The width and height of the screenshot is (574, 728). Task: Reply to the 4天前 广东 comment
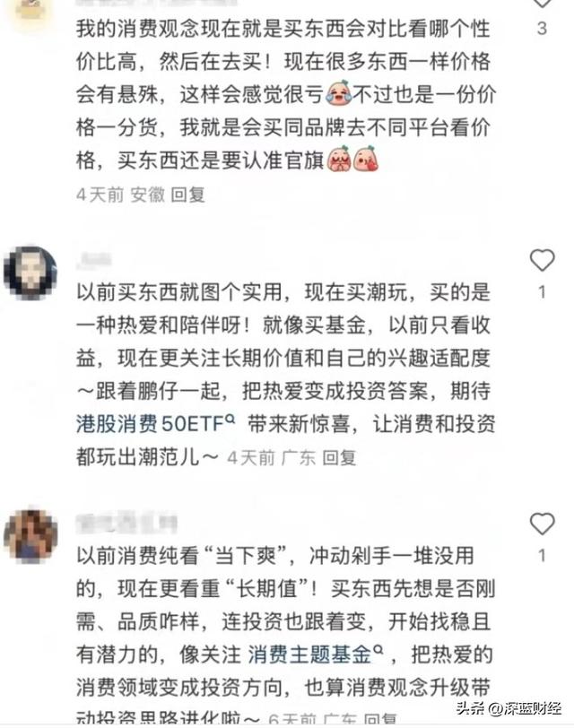pyautogui.click(x=340, y=458)
